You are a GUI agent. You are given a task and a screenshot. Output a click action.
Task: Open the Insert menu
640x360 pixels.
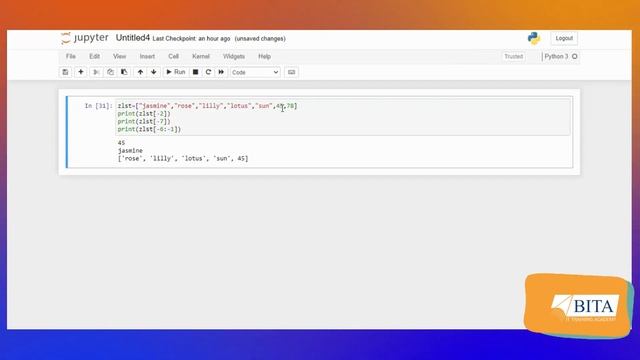pyautogui.click(x=147, y=56)
